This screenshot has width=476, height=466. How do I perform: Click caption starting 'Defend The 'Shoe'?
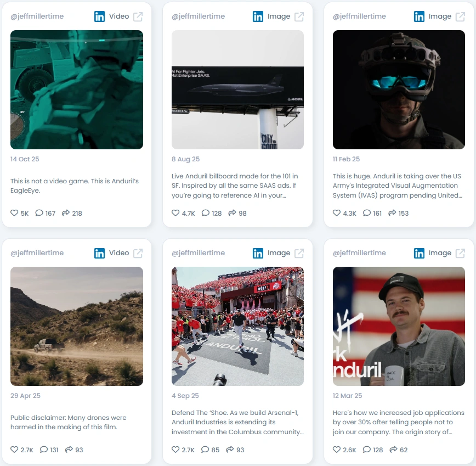pos(237,422)
